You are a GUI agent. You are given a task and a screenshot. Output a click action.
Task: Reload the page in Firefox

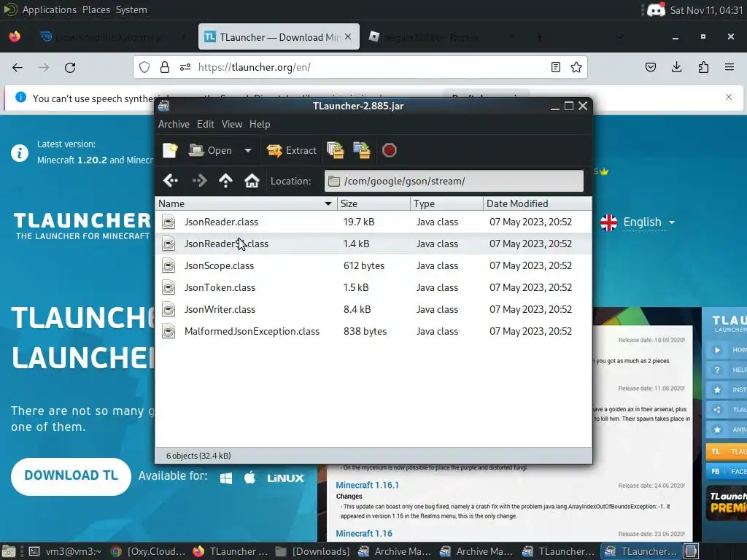(70, 68)
